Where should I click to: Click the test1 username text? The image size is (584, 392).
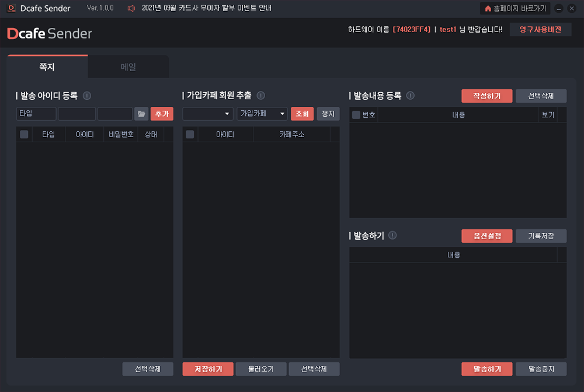click(x=448, y=29)
